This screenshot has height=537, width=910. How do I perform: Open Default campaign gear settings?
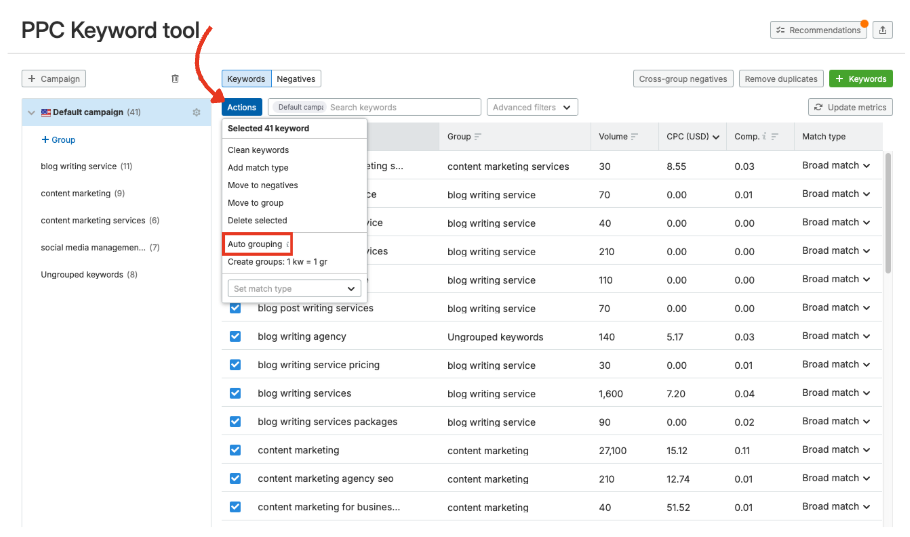click(196, 113)
